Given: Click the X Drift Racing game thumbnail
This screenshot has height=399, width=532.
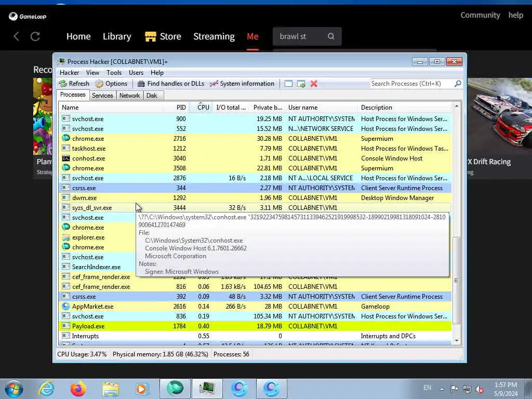Looking at the screenshot, I should point(499,117).
